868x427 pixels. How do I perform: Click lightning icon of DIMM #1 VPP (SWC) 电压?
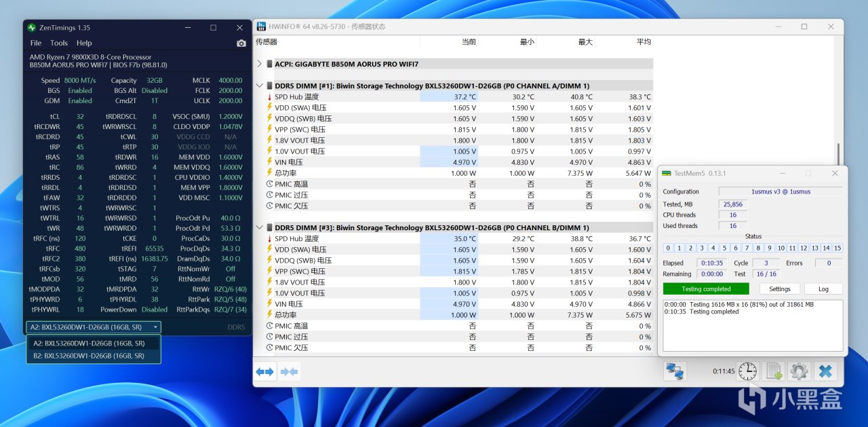pyautogui.click(x=269, y=130)
